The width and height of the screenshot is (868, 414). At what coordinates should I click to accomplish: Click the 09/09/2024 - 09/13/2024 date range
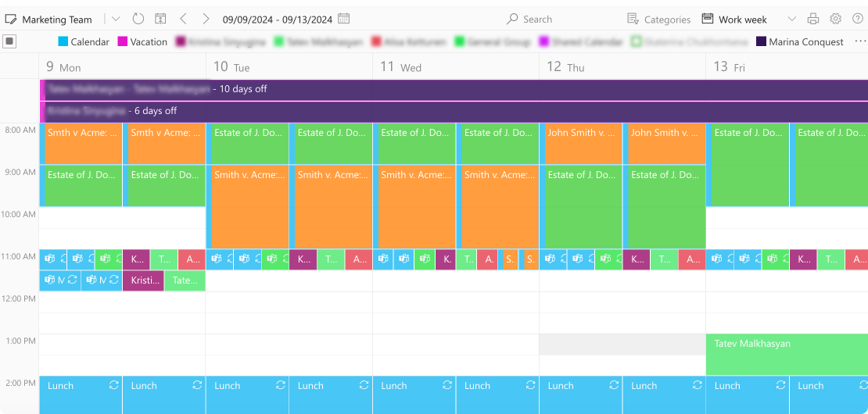tap(278, 20)
